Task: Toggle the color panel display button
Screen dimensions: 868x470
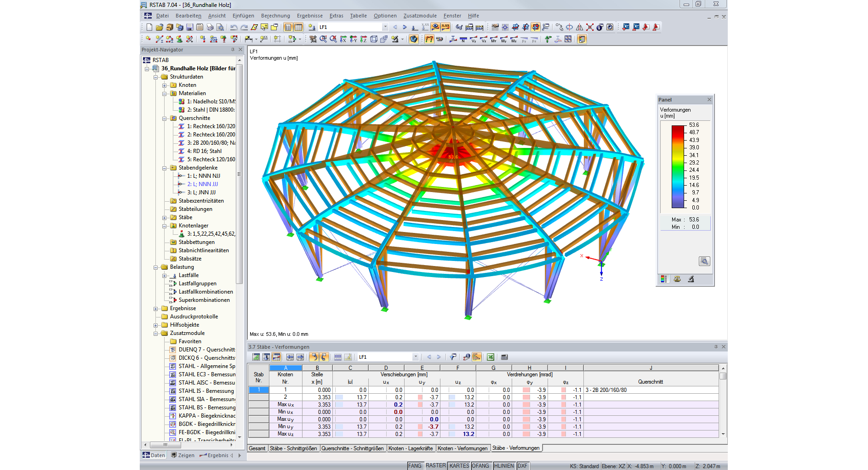Action: (582, 39)
